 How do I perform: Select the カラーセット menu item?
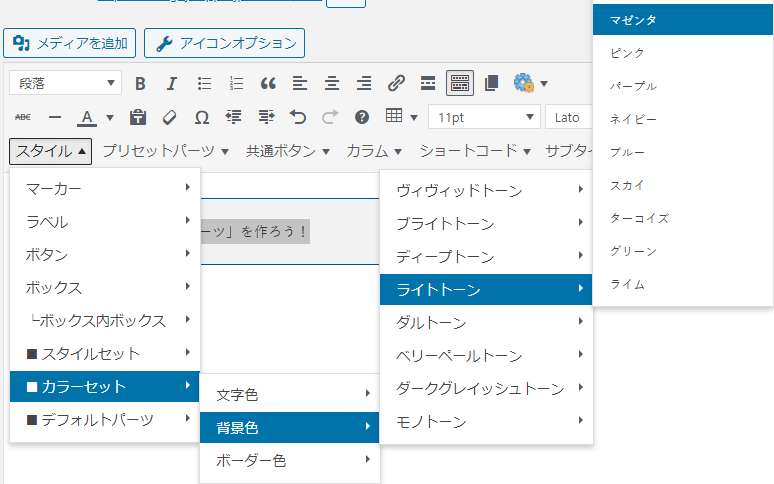(x=105, y=387)
